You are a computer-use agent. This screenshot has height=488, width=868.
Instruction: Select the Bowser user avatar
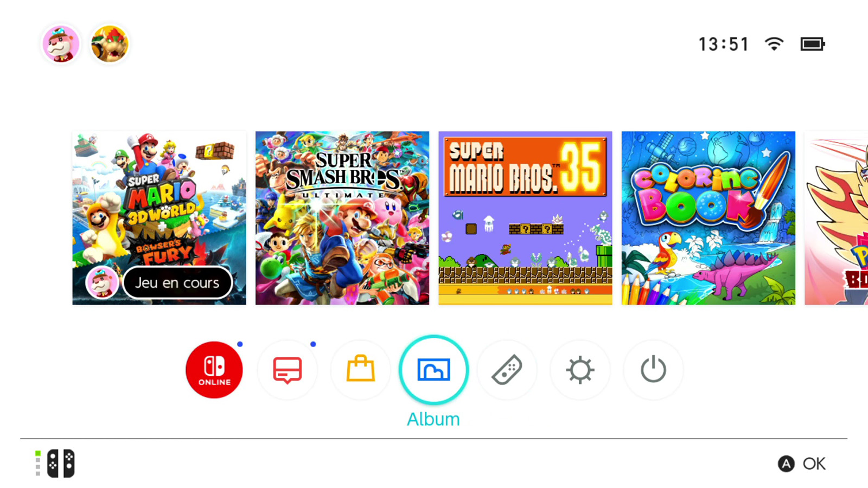point(110,44)
